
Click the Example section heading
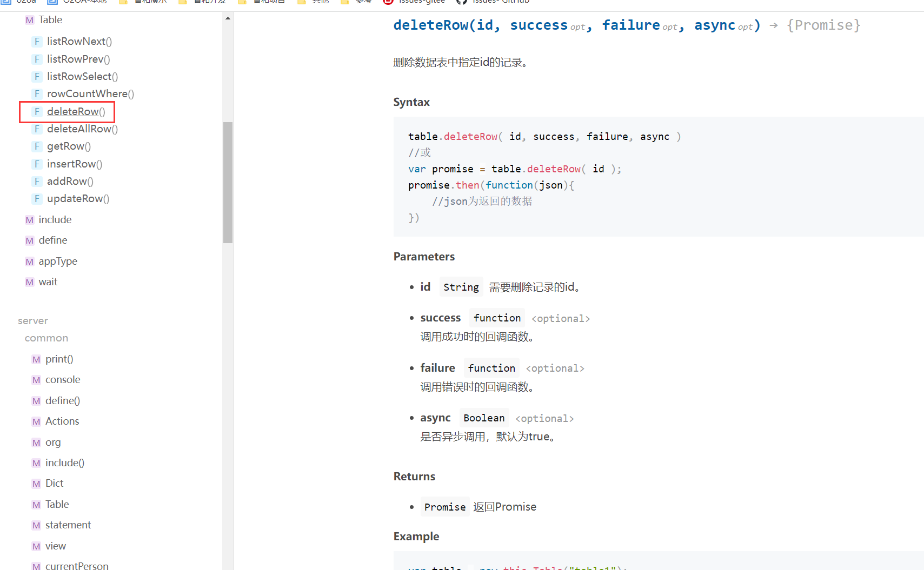tap(416, 537)
